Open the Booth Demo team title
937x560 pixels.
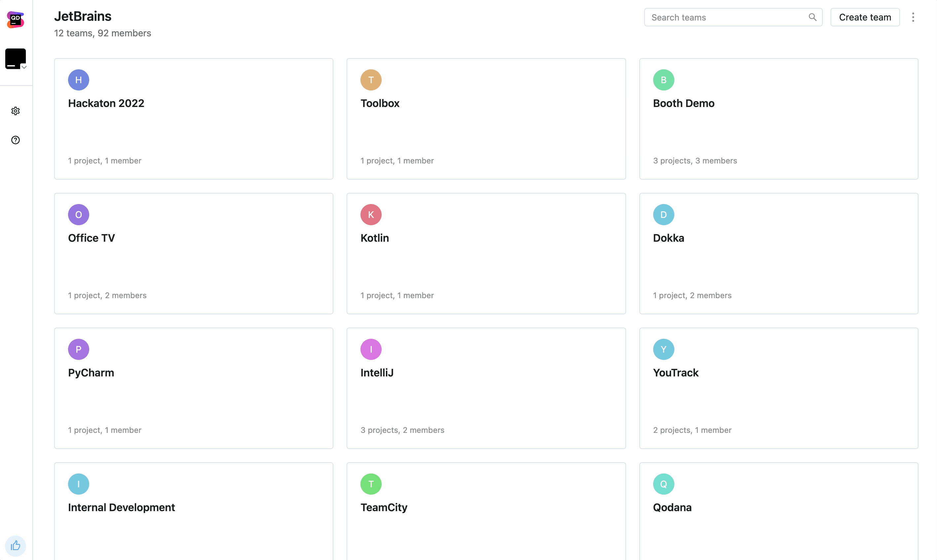(683, 103)
